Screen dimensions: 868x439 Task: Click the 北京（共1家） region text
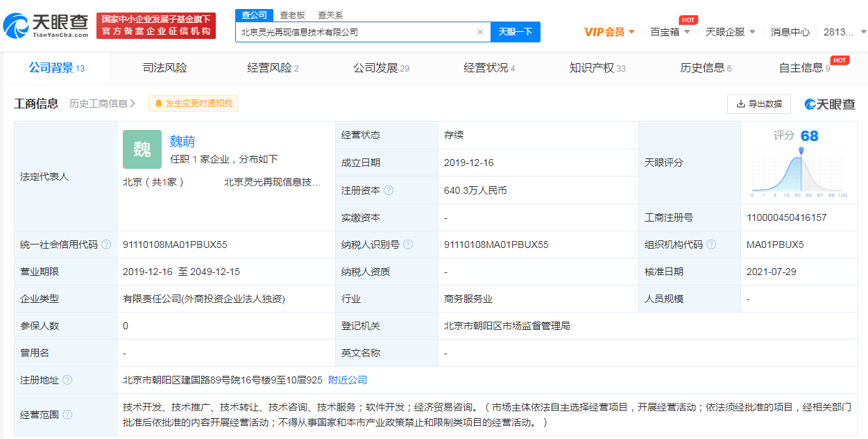(153, 182)
